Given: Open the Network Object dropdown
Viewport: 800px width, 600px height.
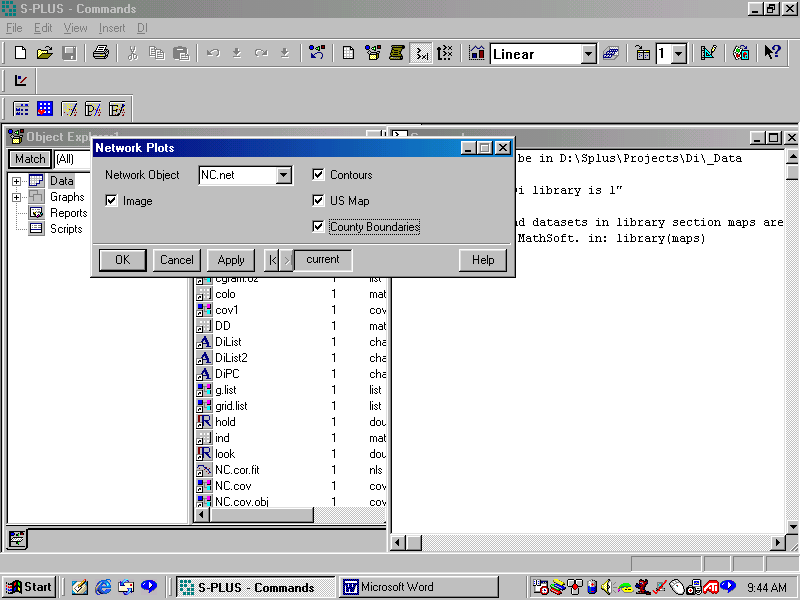Looking at the screenshot, I should (x=283, y=176).
